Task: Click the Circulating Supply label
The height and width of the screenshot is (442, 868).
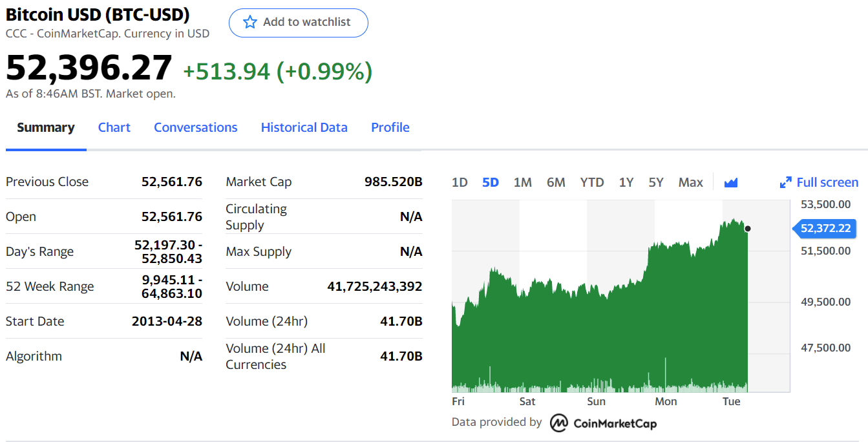Action: 256,216
